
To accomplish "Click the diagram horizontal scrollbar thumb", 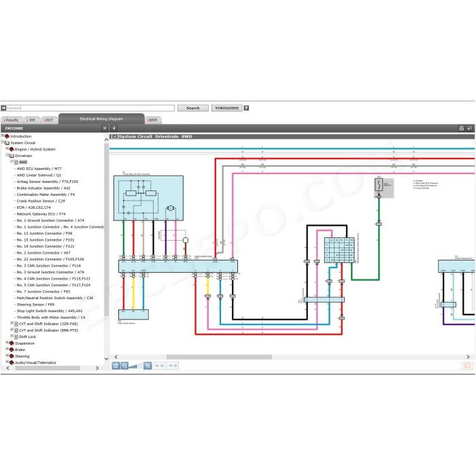I will coord(219,357).
